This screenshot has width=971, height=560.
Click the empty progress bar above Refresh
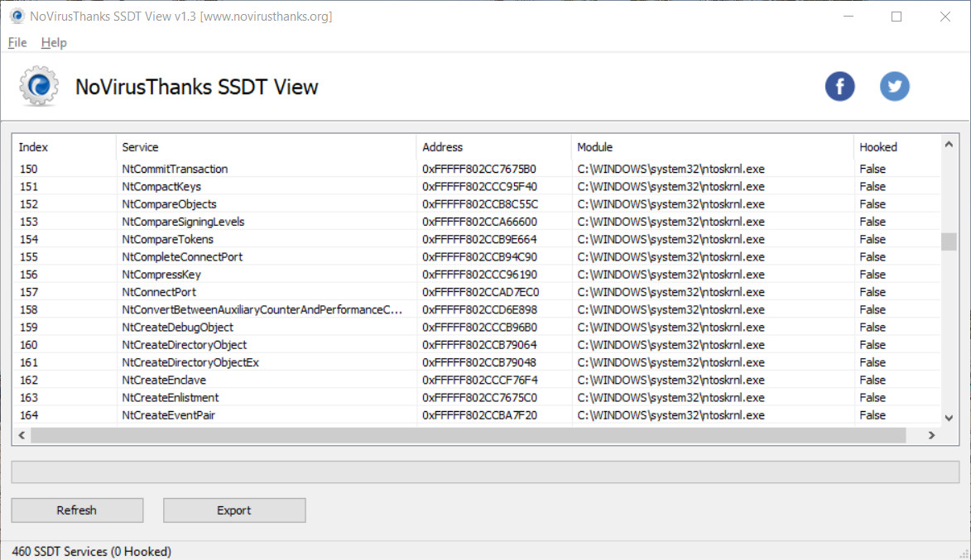pos(485,472)
